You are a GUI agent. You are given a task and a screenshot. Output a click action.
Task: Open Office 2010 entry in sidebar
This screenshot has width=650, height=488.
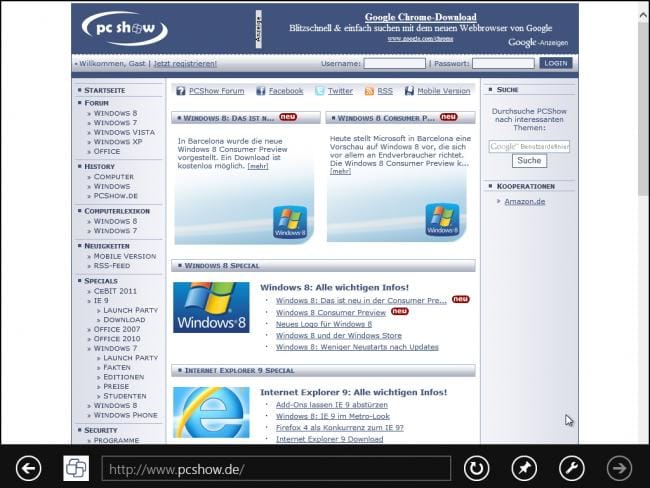(116, 339)
